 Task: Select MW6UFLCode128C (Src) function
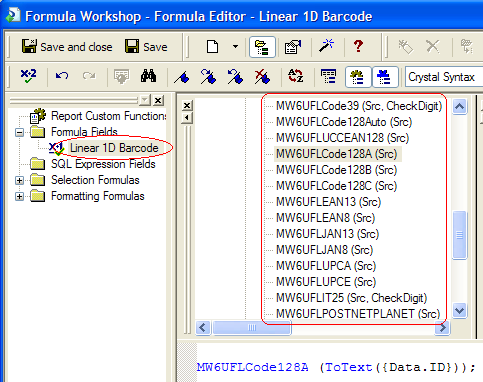point(337,186)
